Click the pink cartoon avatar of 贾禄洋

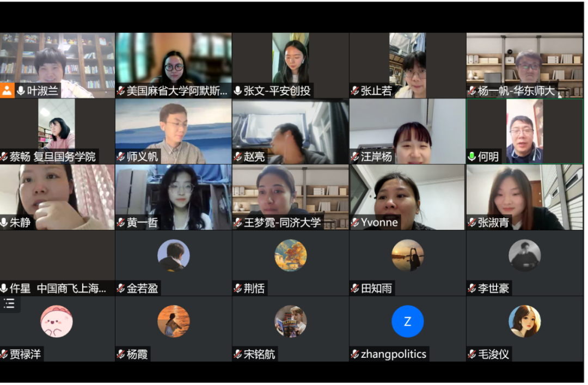pyautogui.click(x=57, y=322)
